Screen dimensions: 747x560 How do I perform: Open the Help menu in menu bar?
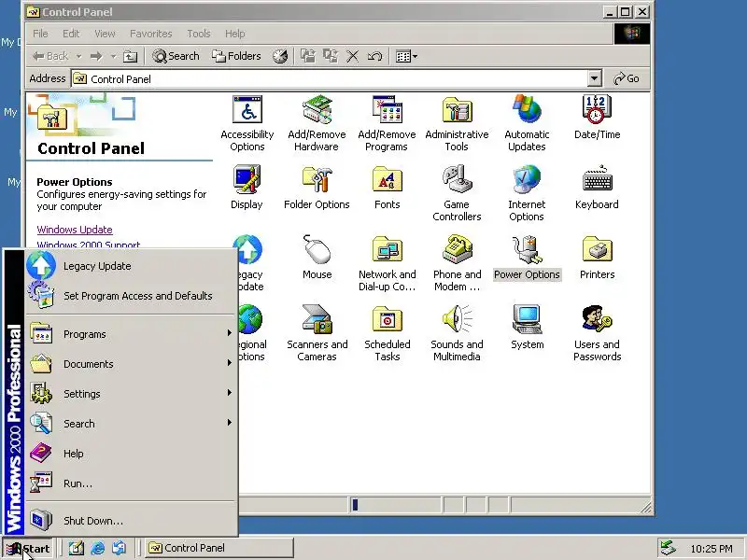(235, 34)
